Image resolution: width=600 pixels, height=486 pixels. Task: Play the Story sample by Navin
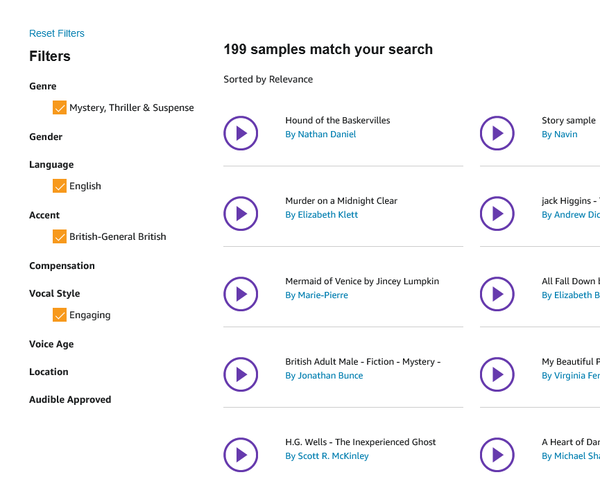click(497, 133)
